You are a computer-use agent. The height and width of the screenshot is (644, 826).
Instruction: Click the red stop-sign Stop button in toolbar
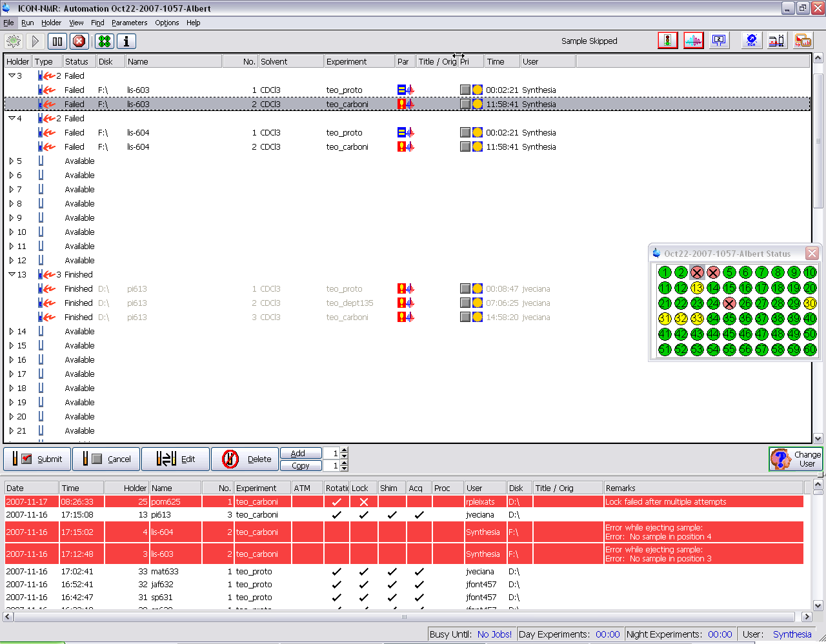(x=79, y=41)
